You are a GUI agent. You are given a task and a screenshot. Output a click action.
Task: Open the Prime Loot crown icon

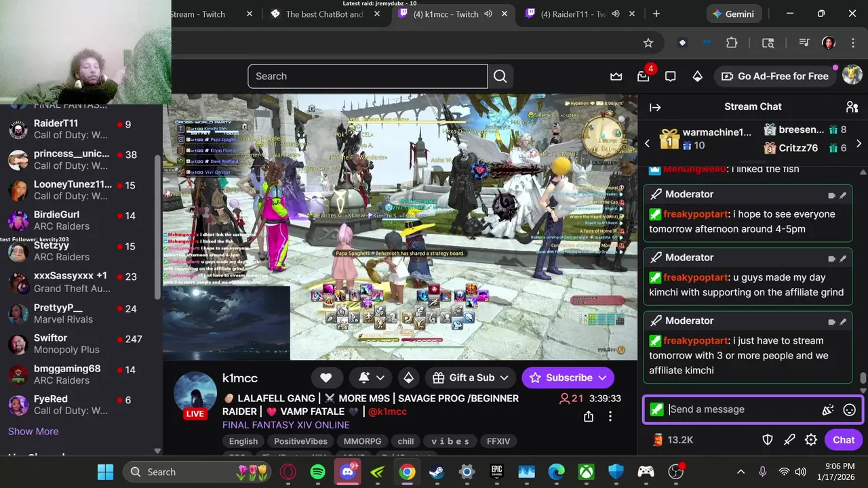pyautogui.click(x=616, y=77)
